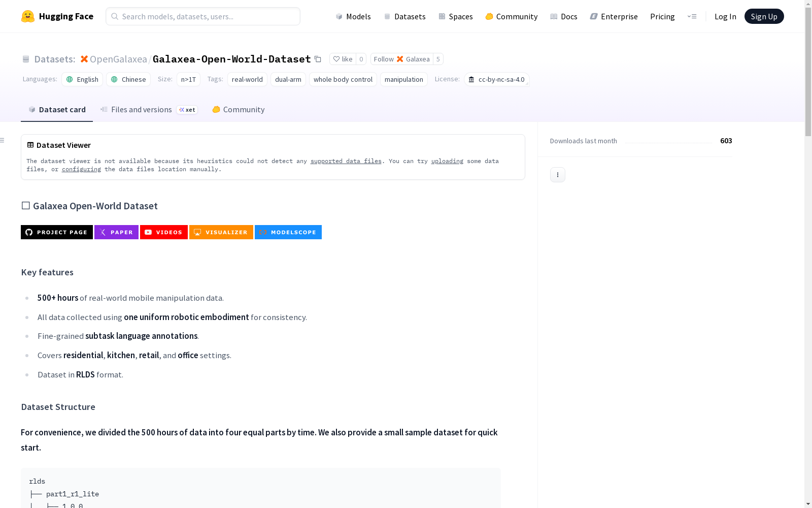Click the downloads count 603
The width and height of the screenshot is (812, 508).
click(x=726, y=141)
